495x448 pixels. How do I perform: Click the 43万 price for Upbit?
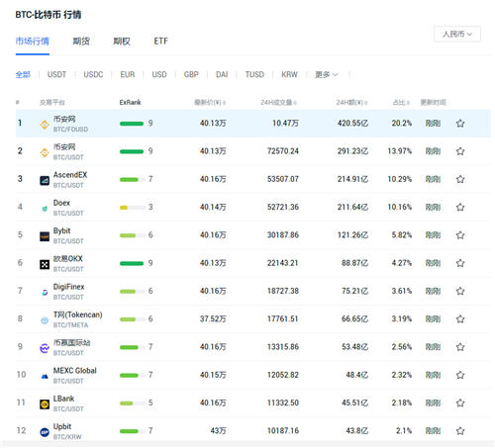pyautogui.click(x=218, y=431)
